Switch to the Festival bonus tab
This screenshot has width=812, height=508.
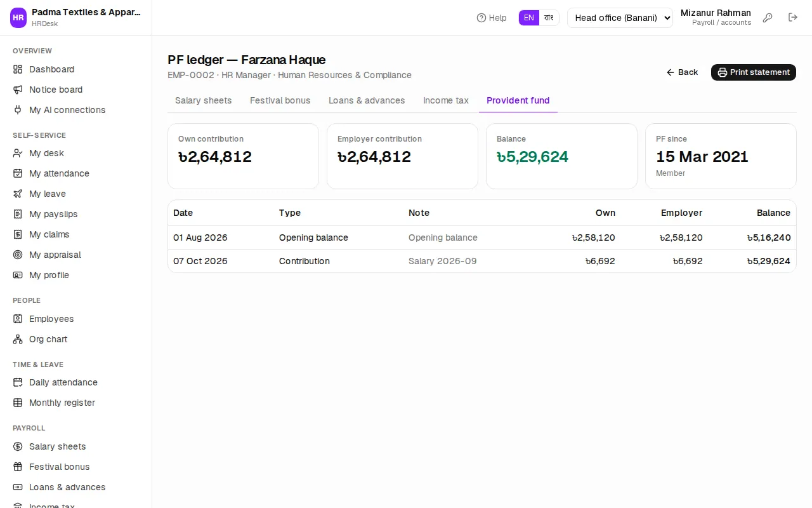click(x=280, y=100)
